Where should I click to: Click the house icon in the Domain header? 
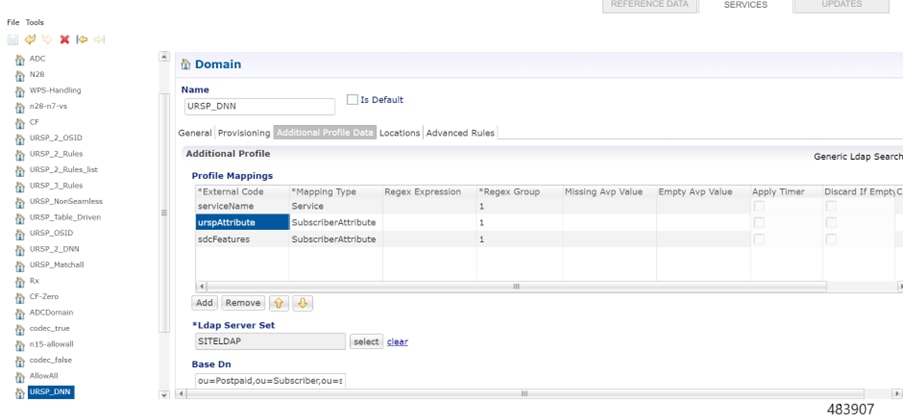pyautogui.click(x=186, y=65)
